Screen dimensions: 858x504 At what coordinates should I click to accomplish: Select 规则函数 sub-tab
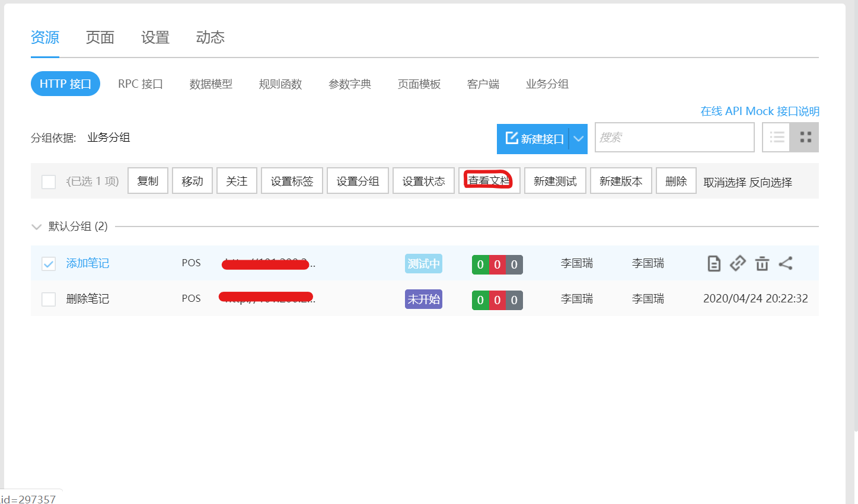[x=280, y=84]
